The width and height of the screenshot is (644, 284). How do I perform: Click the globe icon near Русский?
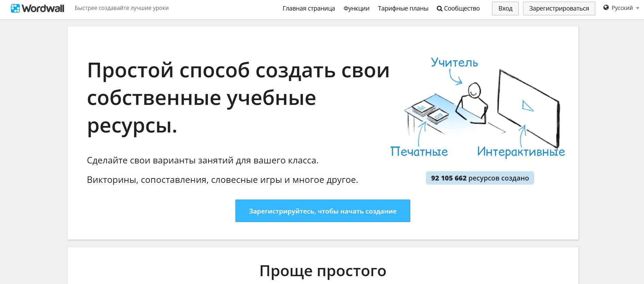point(606,7)
